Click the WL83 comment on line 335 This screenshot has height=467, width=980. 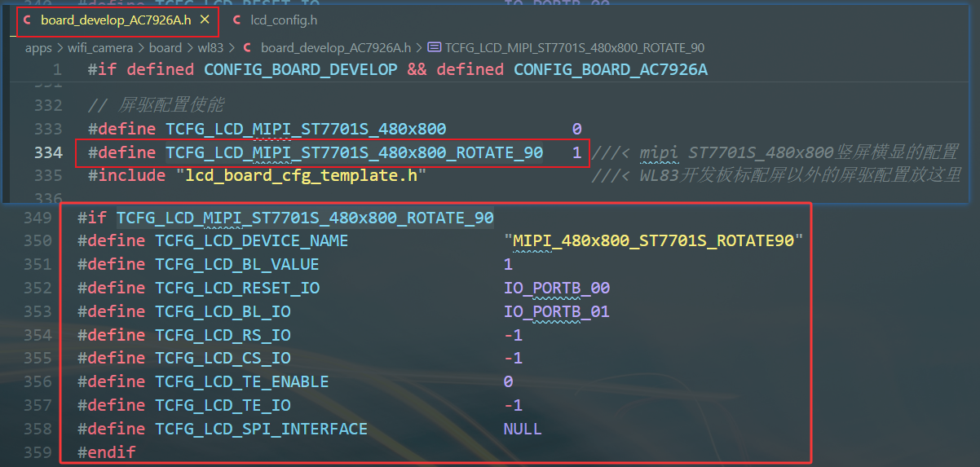[777, 175]
